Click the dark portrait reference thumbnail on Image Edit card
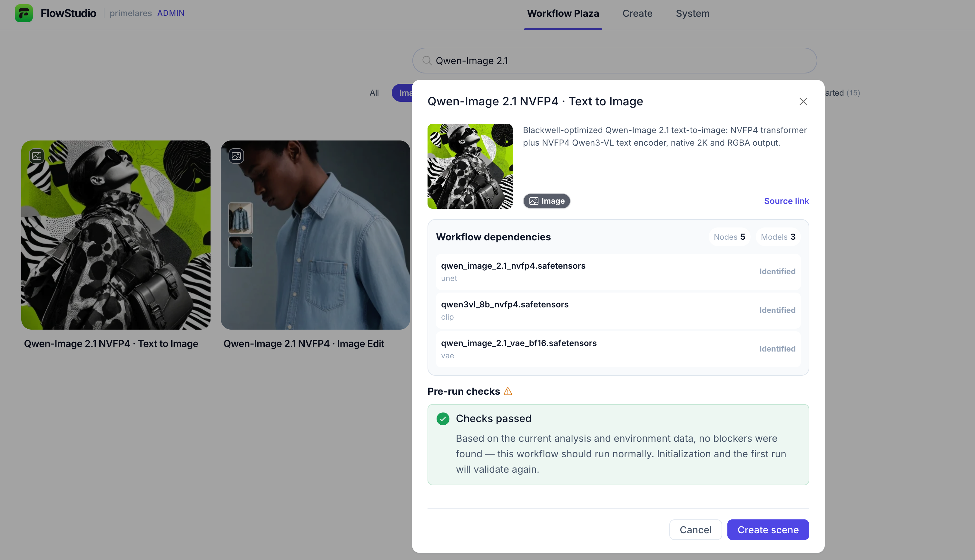The image size is (975, 560). [241, 252]
